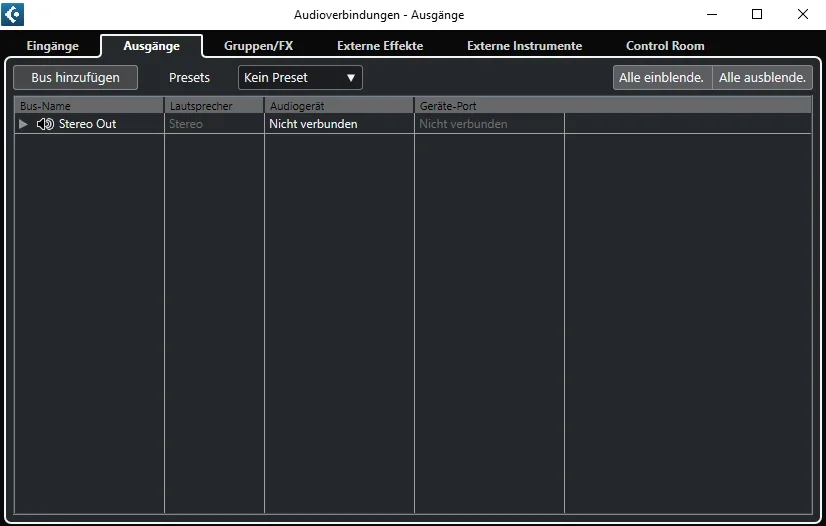The width and height of the screenshot is (826, 526).
Task: Minimize the Audioverbindungen window
Action: [712, 14]
